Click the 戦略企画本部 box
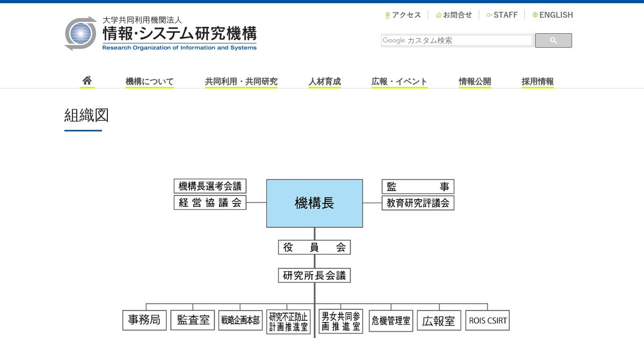Image resolution: width=644 pixels, height=338 pixels. 240,320
